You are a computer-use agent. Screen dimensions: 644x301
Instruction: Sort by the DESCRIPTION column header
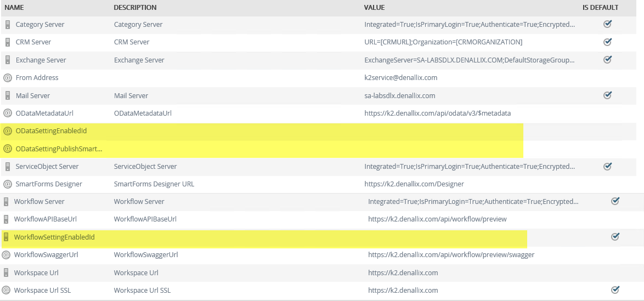(x=135, y=7)
